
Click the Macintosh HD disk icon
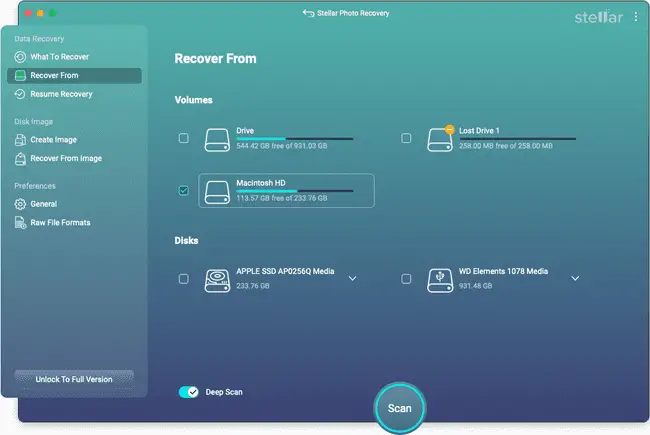click(x=217, y=192)
